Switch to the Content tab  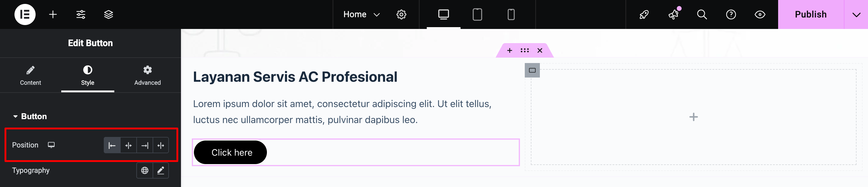pos(30,75)
